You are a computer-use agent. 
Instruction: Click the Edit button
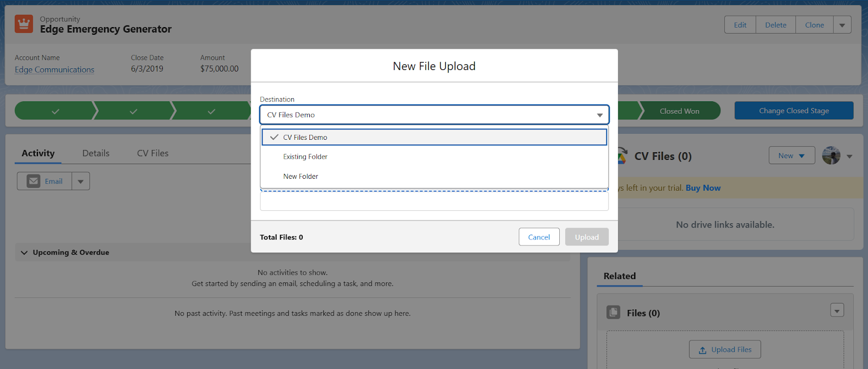point(740,25)
